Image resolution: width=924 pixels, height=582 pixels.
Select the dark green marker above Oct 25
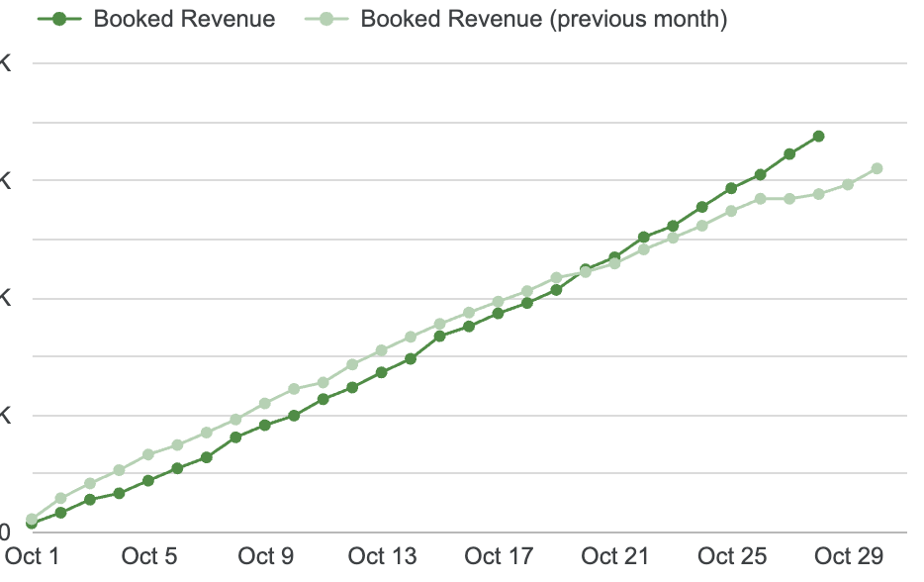[732, 186]
